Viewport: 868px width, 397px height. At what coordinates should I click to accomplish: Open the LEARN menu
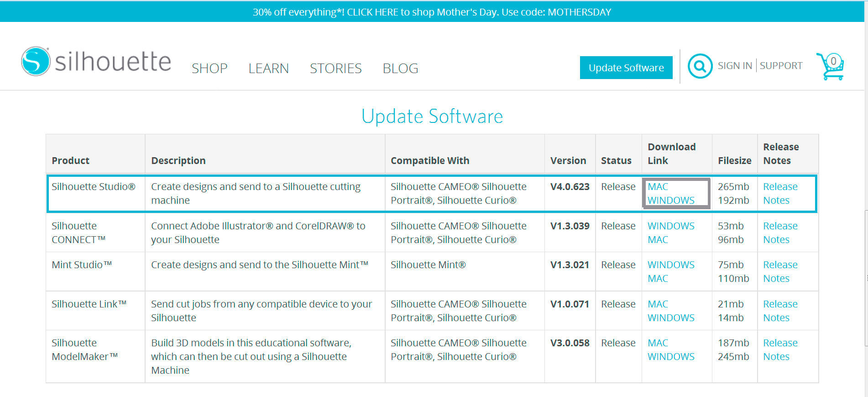268,69
